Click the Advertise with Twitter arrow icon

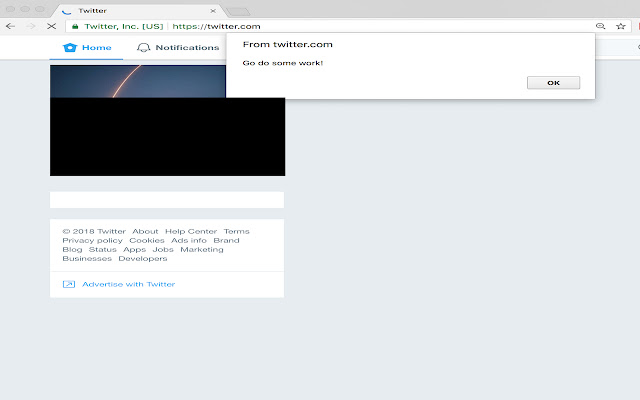[x=69, y=284]
